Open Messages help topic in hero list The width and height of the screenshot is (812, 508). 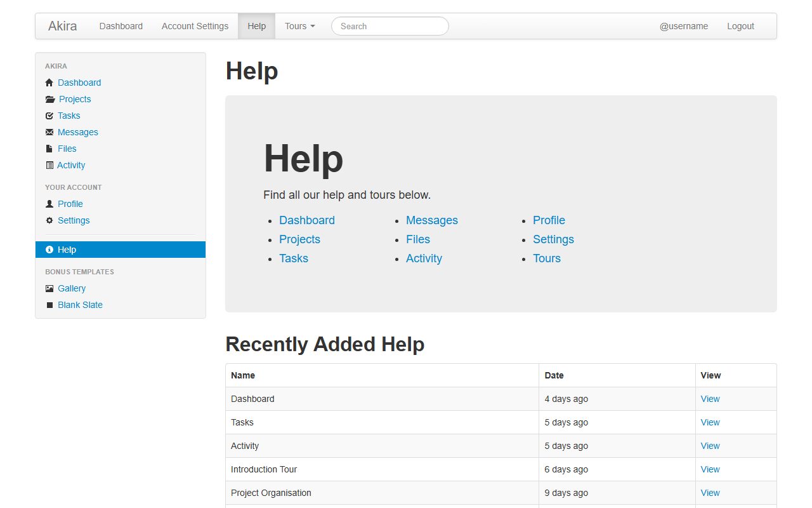tap(432, 220)
